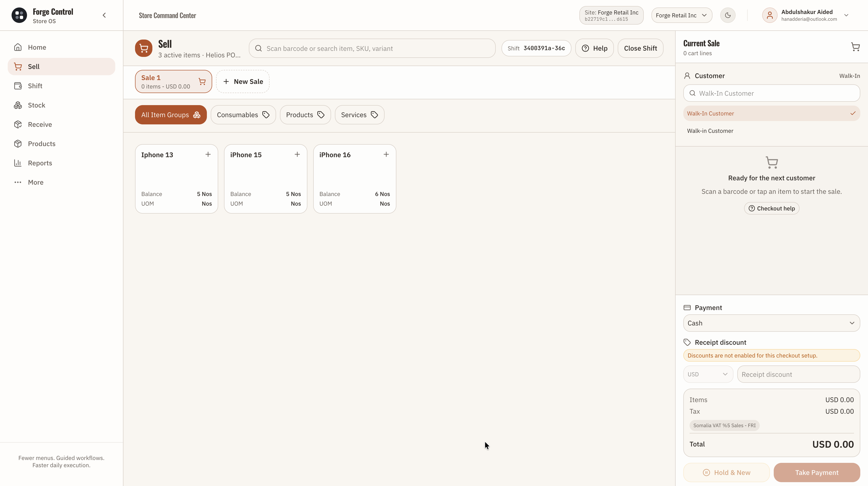
Task: Click the Stock boxes icon in sidebar
Action: pos(18,105)
